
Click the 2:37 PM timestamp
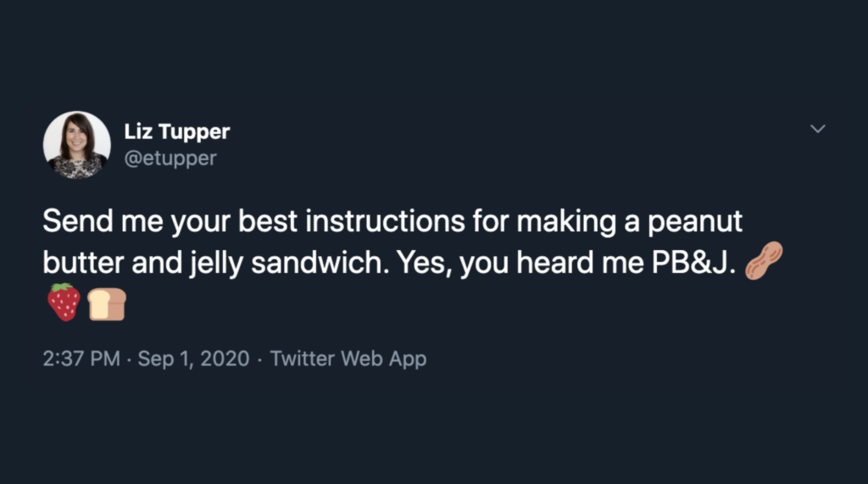pos(81,359)
